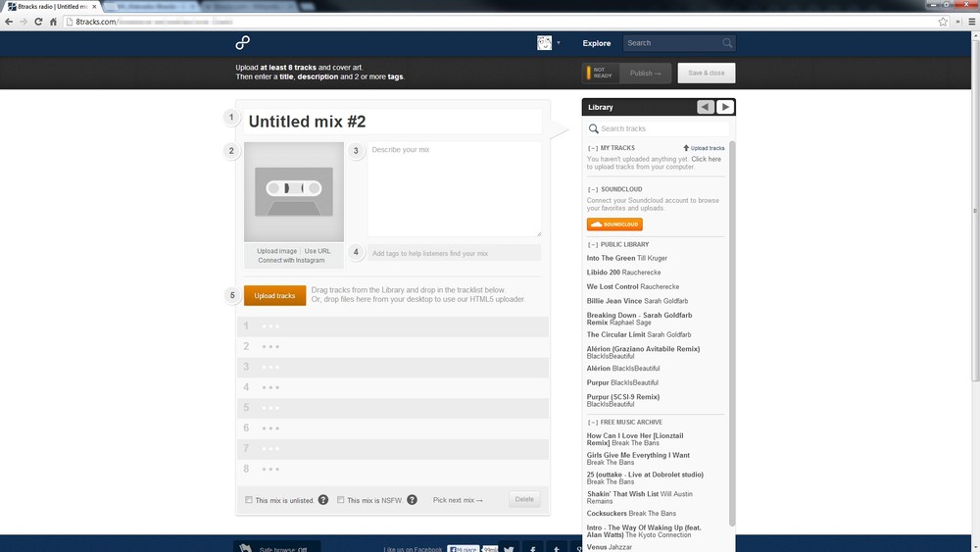Click the Library previous arrow button
This screenshot has width=980, height=552.
pyautogui.click(x=706, y=107)
